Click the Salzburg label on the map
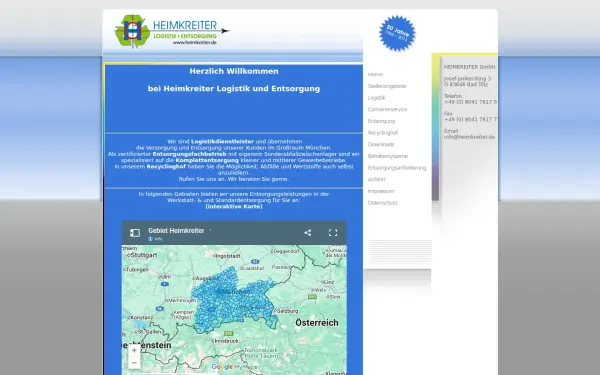Screen dimensions: 600x375 tap(288, 311)
